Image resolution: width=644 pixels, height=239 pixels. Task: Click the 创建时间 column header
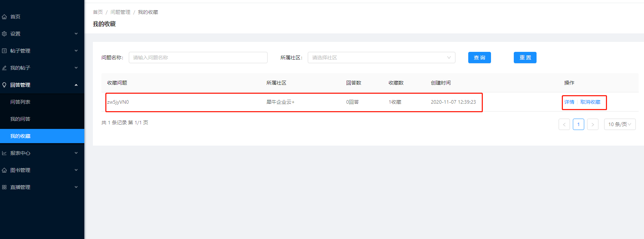coord(441,83)
